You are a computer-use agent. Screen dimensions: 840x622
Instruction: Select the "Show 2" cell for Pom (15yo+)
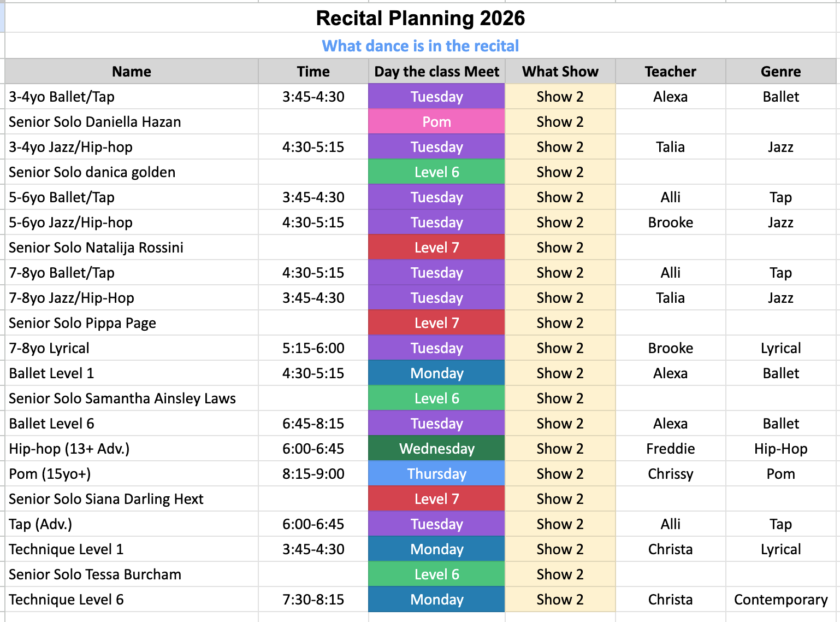click(560, 474)
